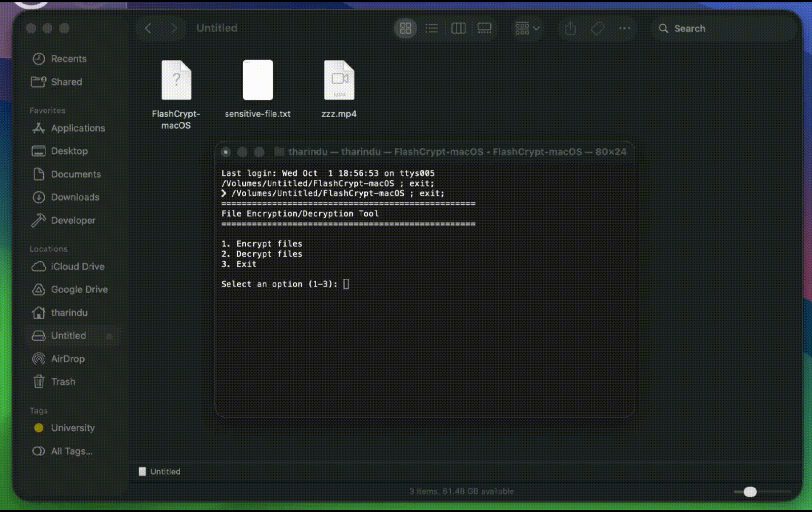Select the sensitive-file.txt file
The width and height of the screenshot is (812, 512).
click(x=258, y=80)
